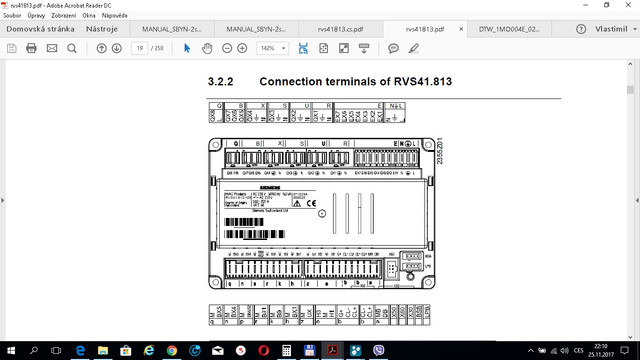Launch Google Chrome from taskbar
Viewport: 640px width, 360px height.
pyautogui.click(x=172, y=351)
